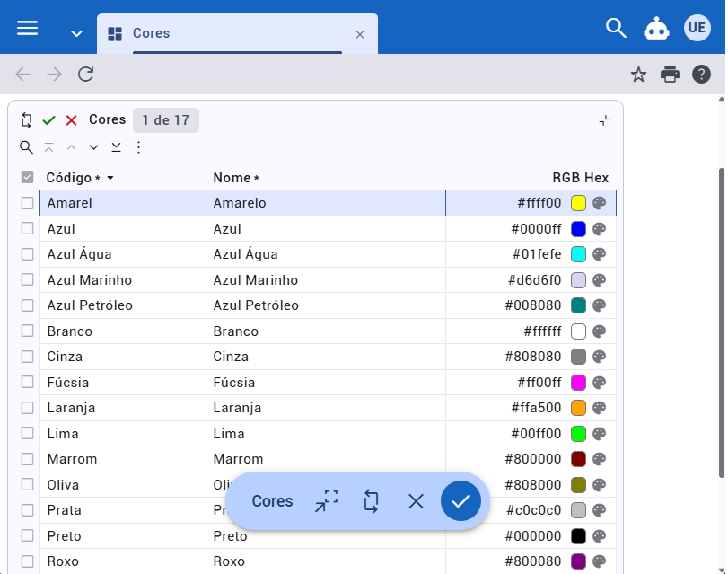
Task: Check the Azul Água row checkbox
Action: click(28, 254)
